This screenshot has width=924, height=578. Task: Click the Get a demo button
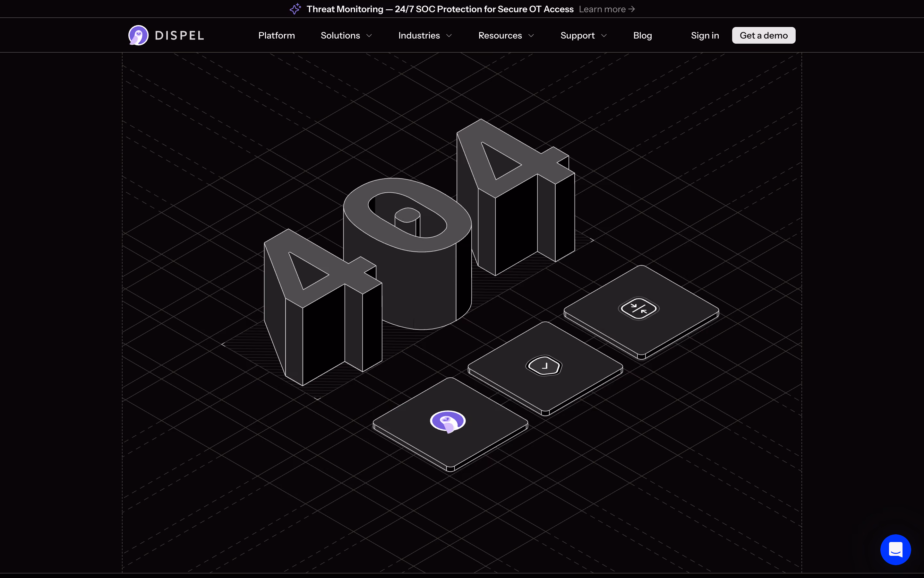pos(764,35)
